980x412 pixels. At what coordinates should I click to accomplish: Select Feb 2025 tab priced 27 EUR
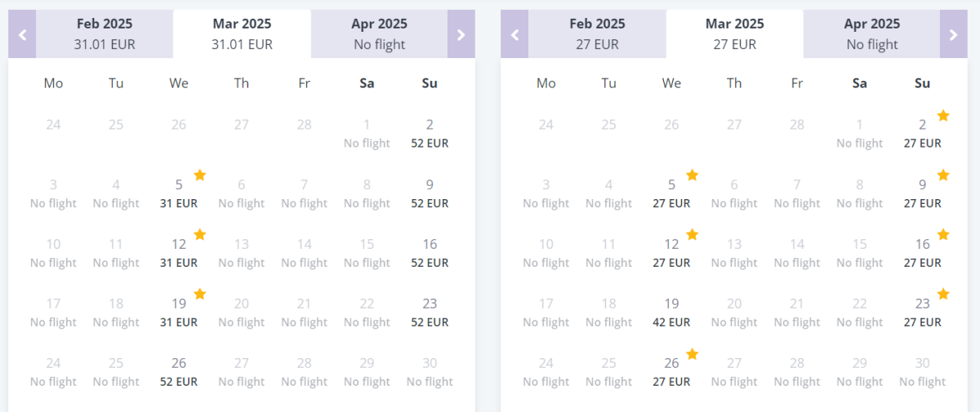click(x=597, y=34)
